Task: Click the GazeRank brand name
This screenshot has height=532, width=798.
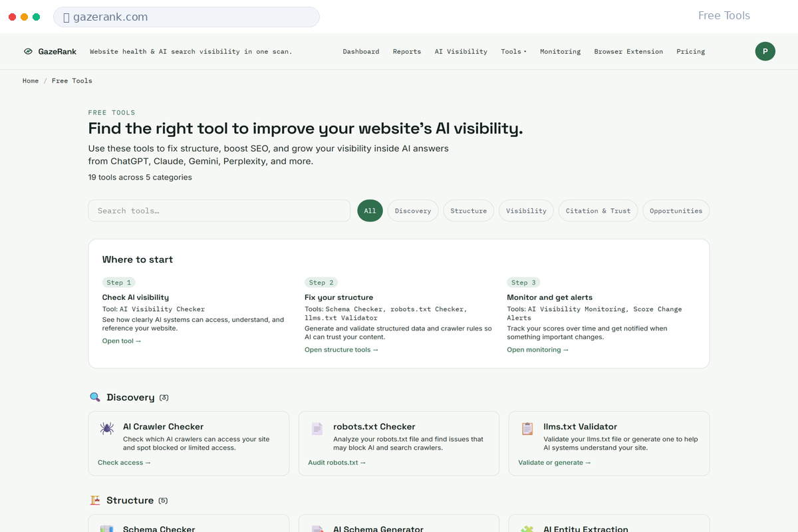Action: (x=57, y=51)
